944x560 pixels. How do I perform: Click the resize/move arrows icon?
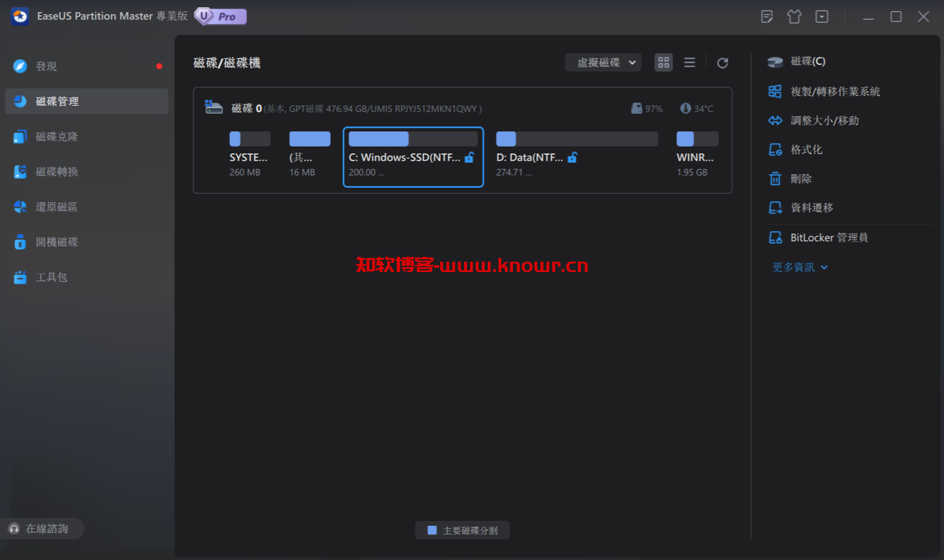[775, 120]
